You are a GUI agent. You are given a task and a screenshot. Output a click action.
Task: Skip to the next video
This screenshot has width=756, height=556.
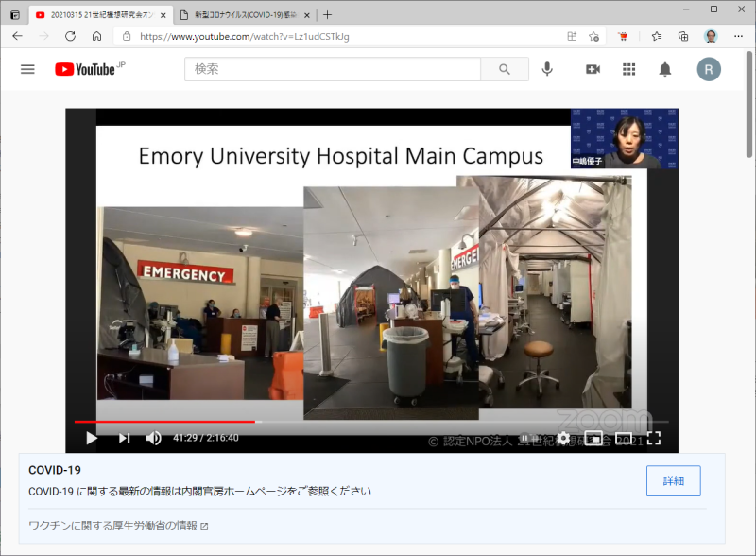click(x=125, y=438)
